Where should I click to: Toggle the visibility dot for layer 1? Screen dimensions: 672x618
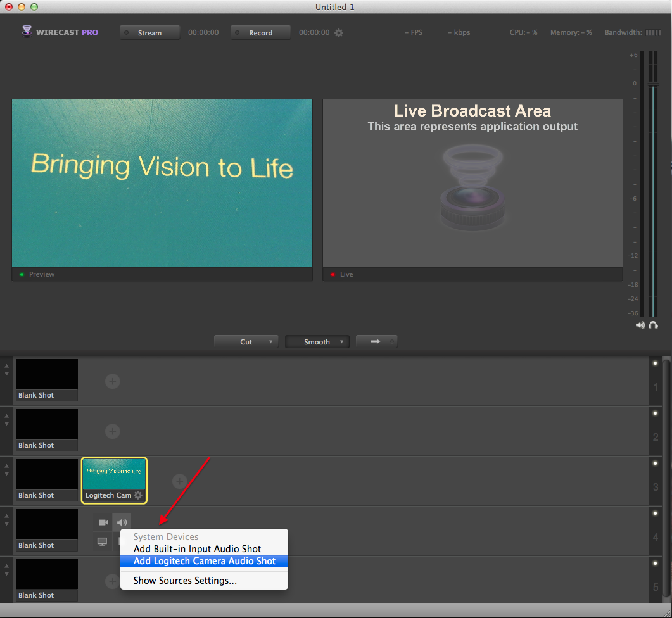655,363
